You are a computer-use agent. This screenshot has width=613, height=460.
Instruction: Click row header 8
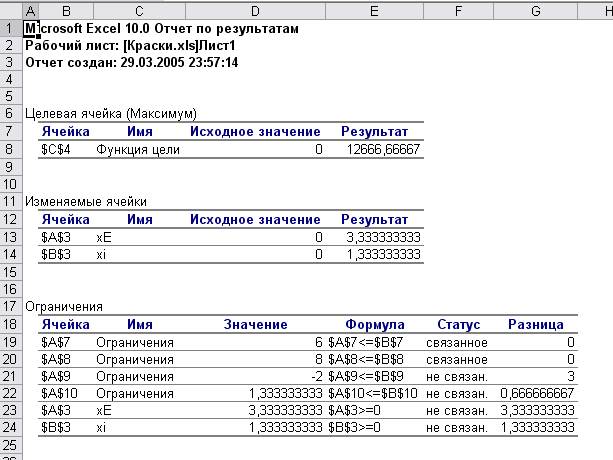coord(9,149)
